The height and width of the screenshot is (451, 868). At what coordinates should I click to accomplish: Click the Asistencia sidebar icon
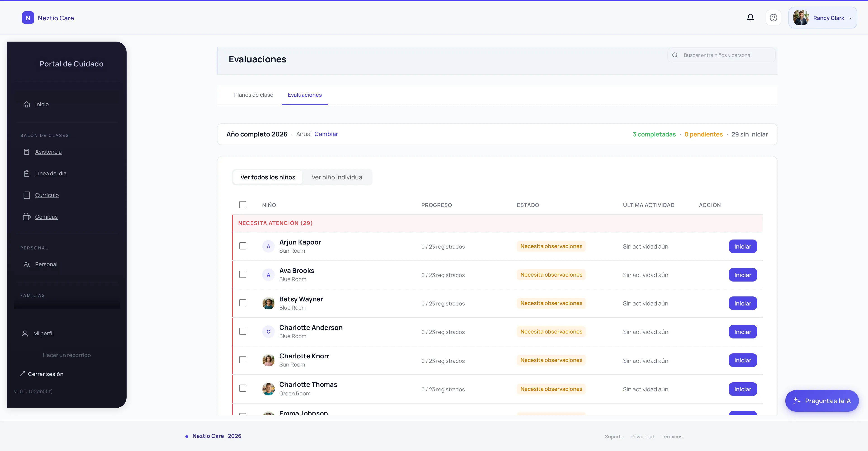(27, 152)
